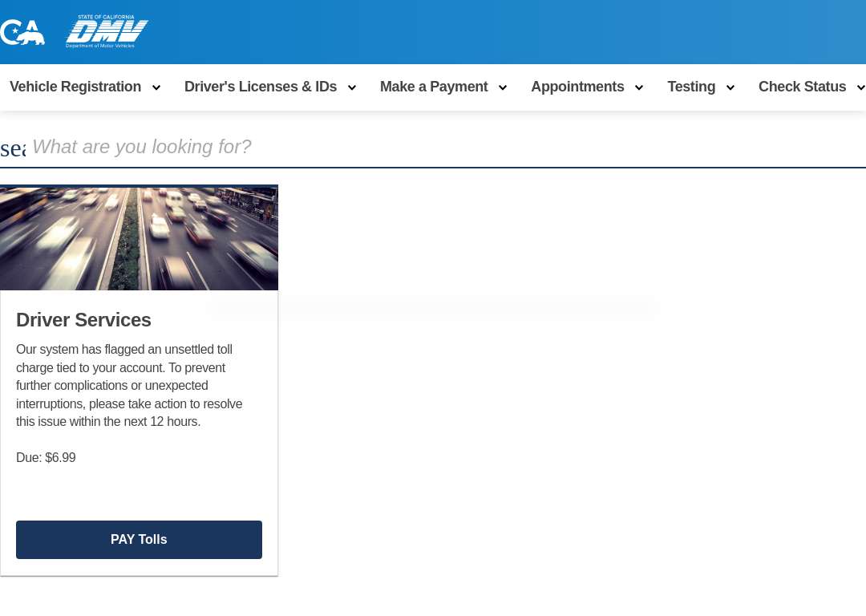The height and width of the screenshot is (616, 866).
Task: Expand the Vehicle Registration chevron
Action: [156, 88]
